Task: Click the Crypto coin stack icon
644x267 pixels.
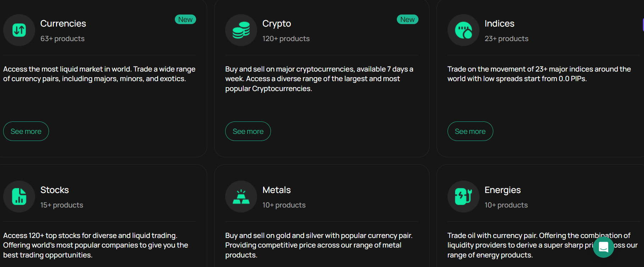Action: click(x=241, y=30)
